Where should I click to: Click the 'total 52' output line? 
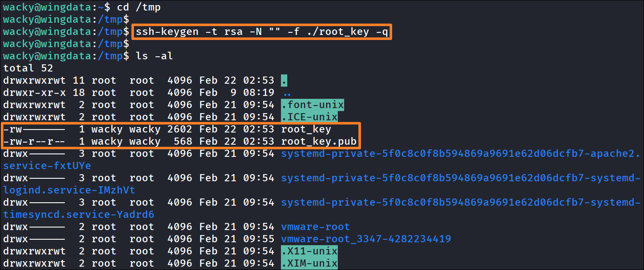[28, 68]
